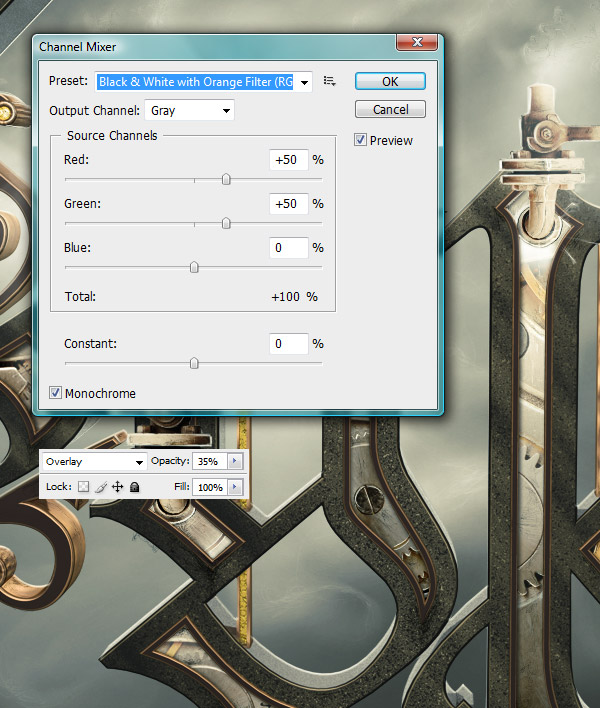The height and width of the screenshot is (708, 600).
Task: Click the Green channel slider handle
Action: coord(226,223)
